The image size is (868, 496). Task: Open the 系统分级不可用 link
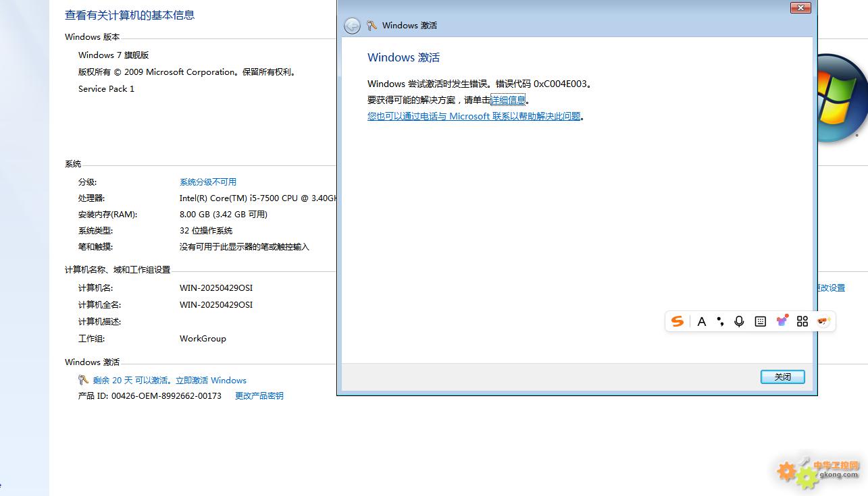[208, 182]
